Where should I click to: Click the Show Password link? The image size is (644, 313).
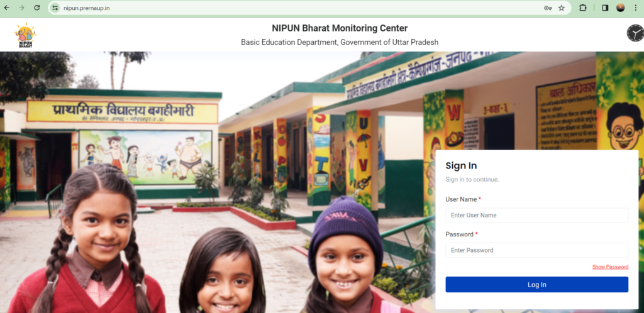[x=610, y=266]
